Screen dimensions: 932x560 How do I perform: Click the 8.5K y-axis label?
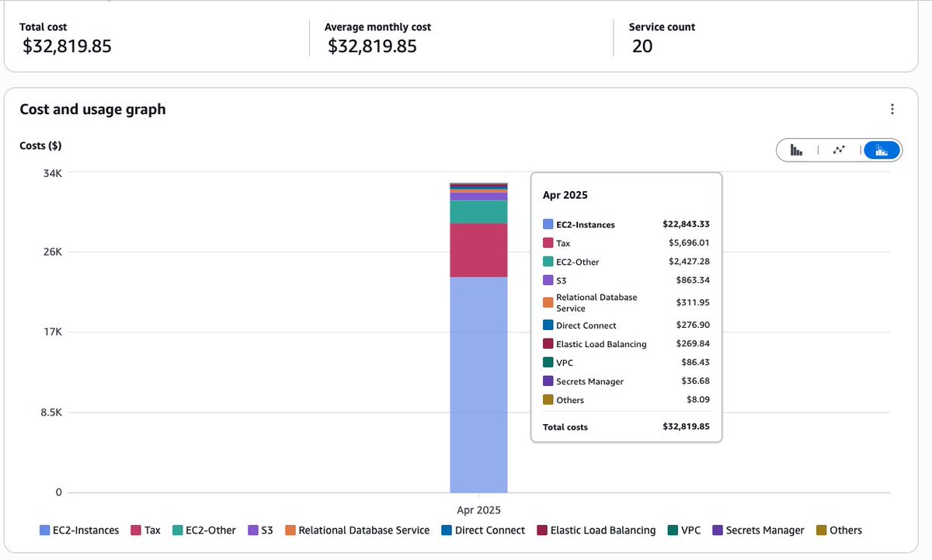[x=50, y=412]
